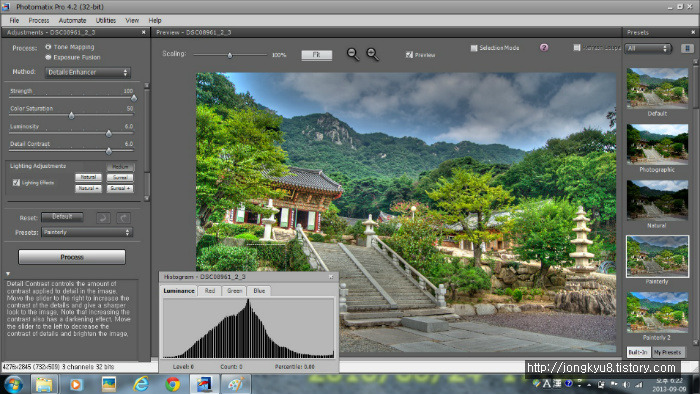Close the Adjustments panel
This screenshot has width=700, height=394.
[143, 32]
